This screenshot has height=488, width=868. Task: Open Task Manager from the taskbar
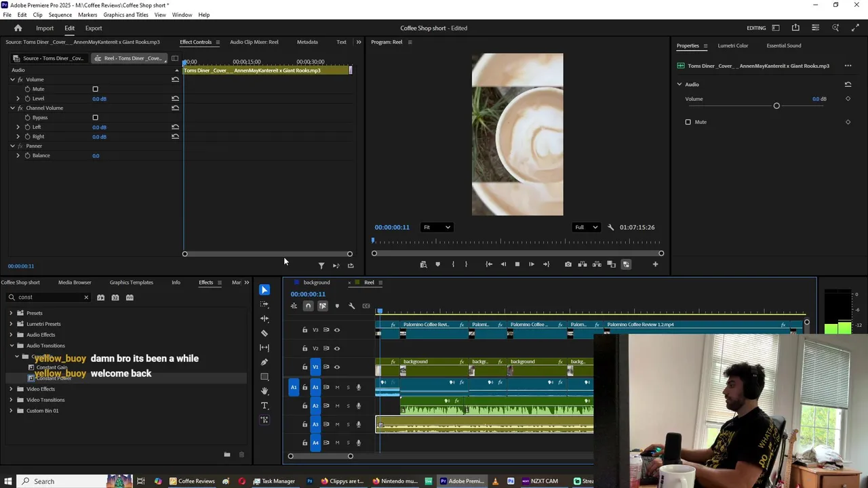(x=274, y=481)
